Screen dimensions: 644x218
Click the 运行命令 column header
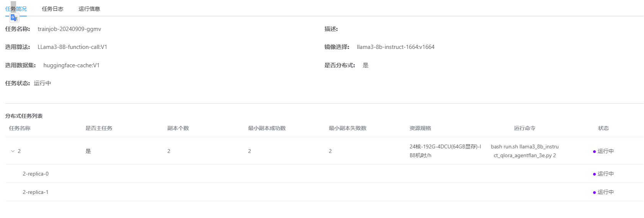coord(524,128)
